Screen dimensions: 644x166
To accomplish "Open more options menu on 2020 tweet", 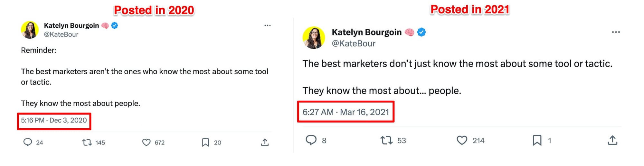I will click(x=267, y=25).
